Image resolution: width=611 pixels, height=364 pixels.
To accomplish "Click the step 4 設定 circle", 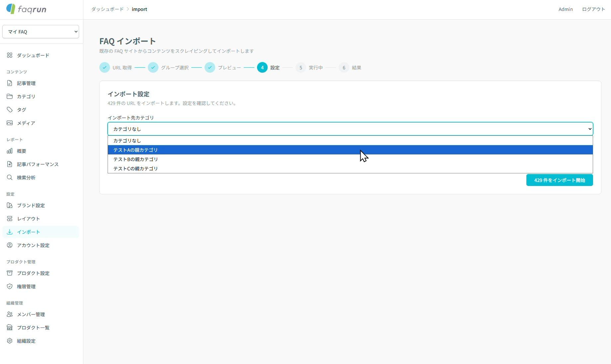I will (262, 67).
